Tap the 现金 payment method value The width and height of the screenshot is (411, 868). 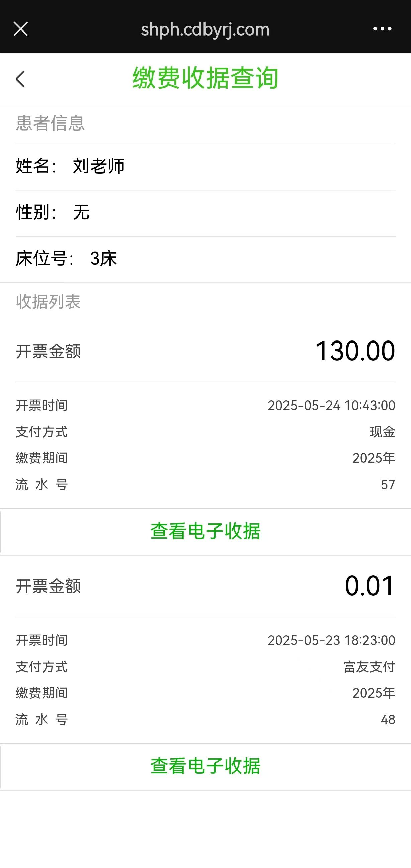(382, 432)
